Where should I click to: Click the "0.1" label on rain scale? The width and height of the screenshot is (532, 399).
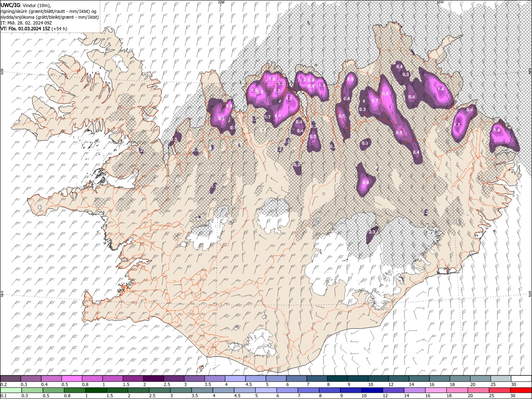[x=4, y=396]
